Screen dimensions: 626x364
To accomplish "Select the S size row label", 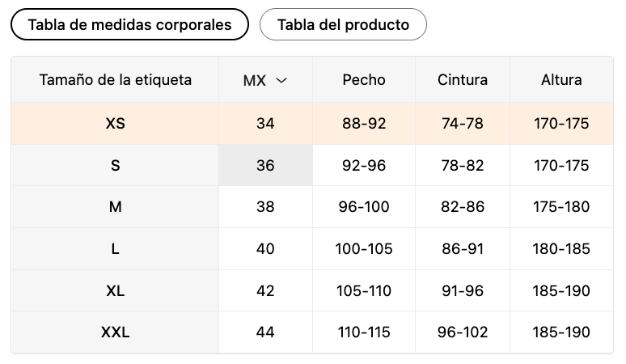I will click(x=115, y=166).
